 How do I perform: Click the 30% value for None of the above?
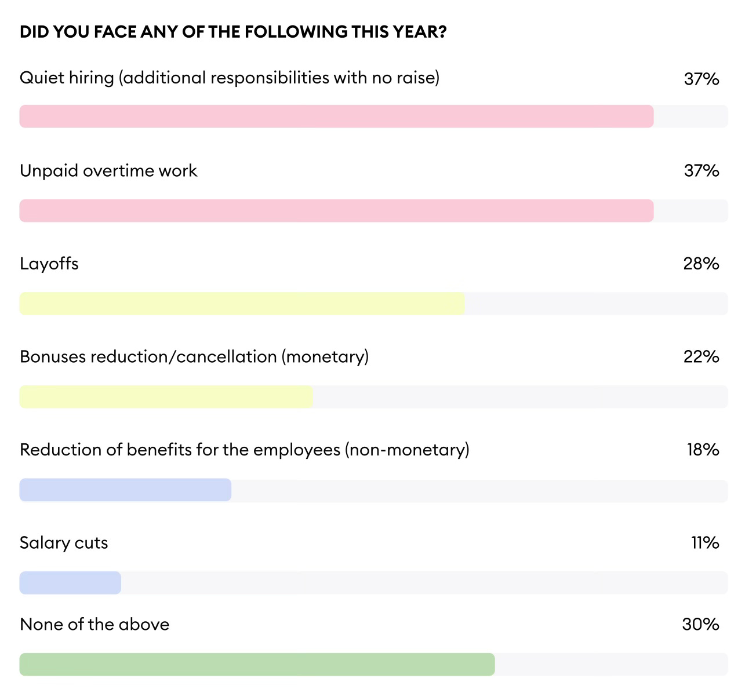(700, 624)
